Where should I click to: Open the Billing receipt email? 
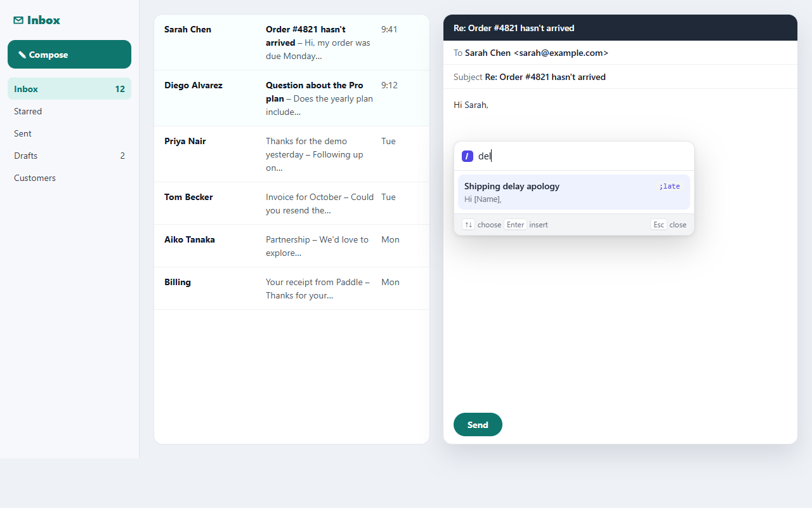point(292,288)
